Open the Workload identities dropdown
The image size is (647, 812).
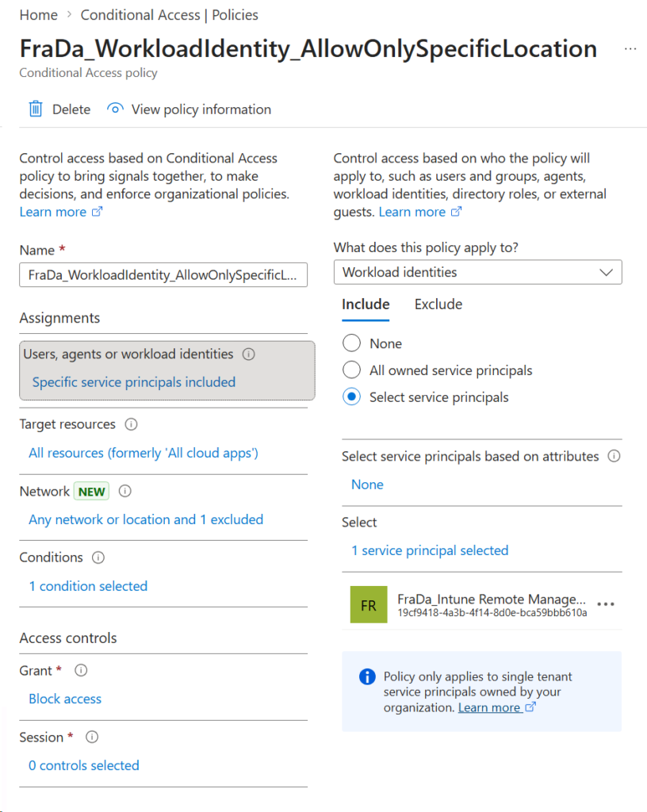pos(477,272)
